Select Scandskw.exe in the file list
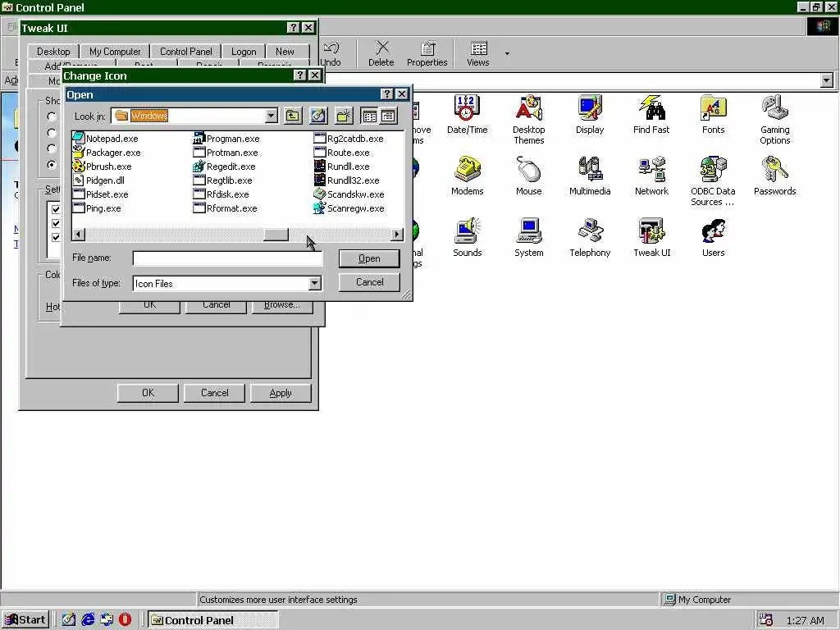This screenshot has height=630, width=840. (x=349, y=194)
